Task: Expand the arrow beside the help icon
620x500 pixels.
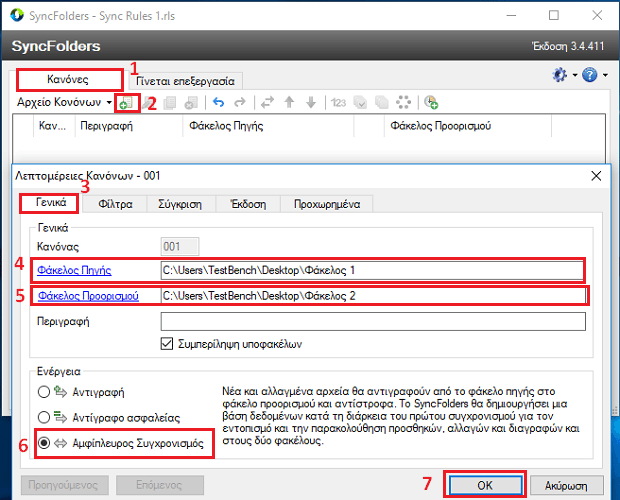Action: click(605, 75)
